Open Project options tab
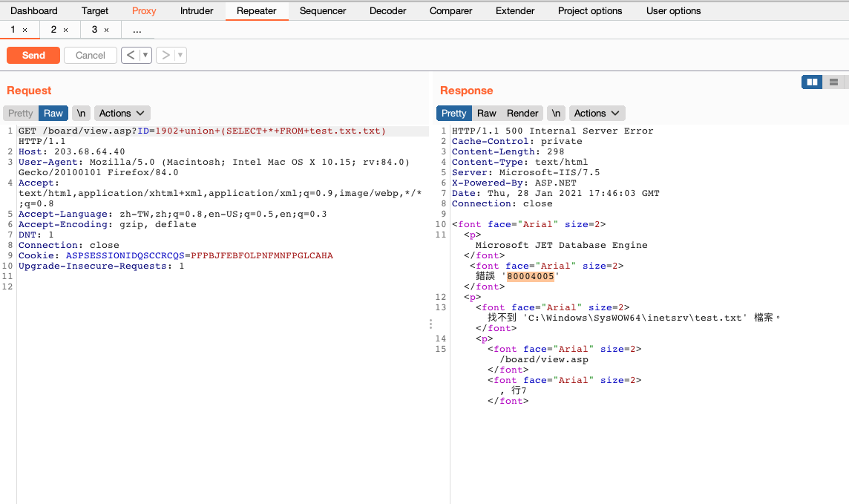The height and width of the screenshot is (504, 849). pos(590,11)
